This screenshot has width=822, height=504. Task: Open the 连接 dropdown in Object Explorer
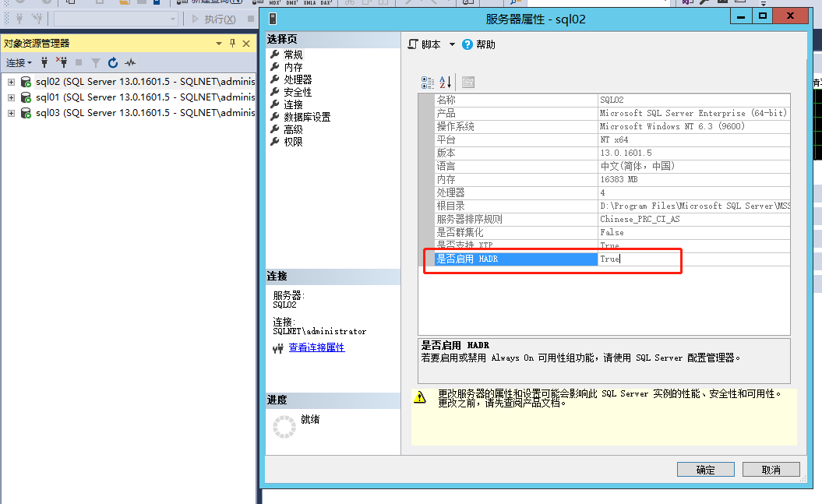19,63
